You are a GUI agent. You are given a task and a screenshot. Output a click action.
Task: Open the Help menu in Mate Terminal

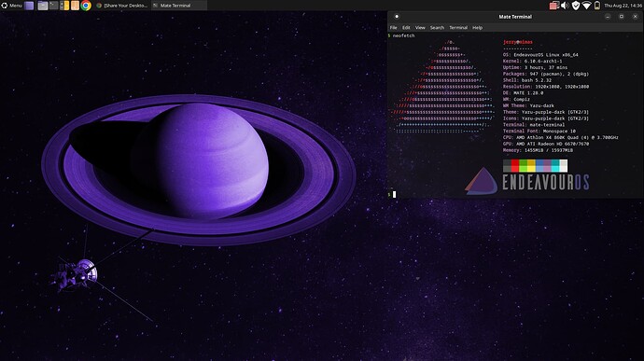click(477, 27)
